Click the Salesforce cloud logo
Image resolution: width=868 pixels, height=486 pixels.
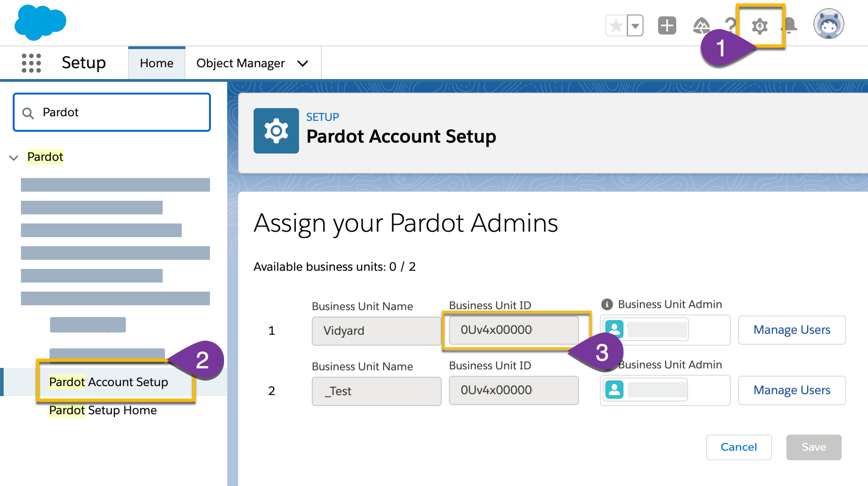(40, 22)
